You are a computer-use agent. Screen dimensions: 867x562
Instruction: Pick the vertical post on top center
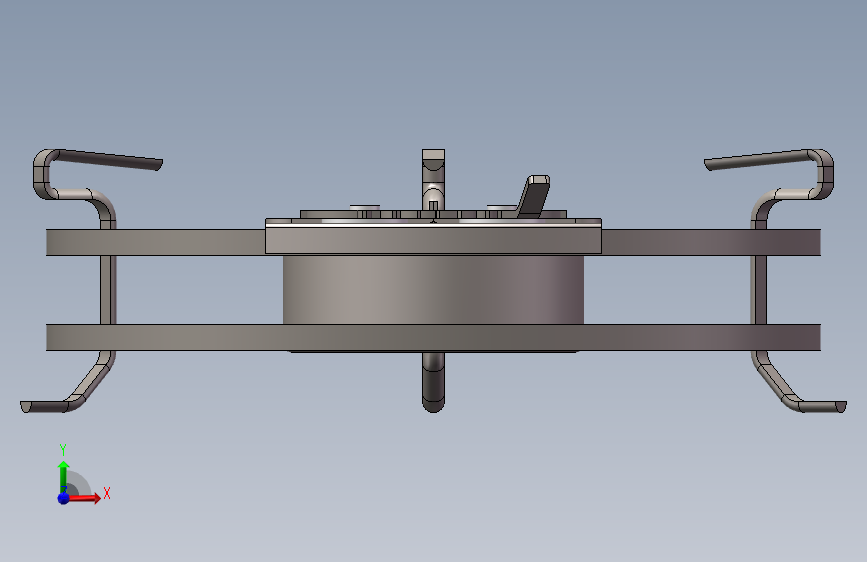[x=433, y=179]
